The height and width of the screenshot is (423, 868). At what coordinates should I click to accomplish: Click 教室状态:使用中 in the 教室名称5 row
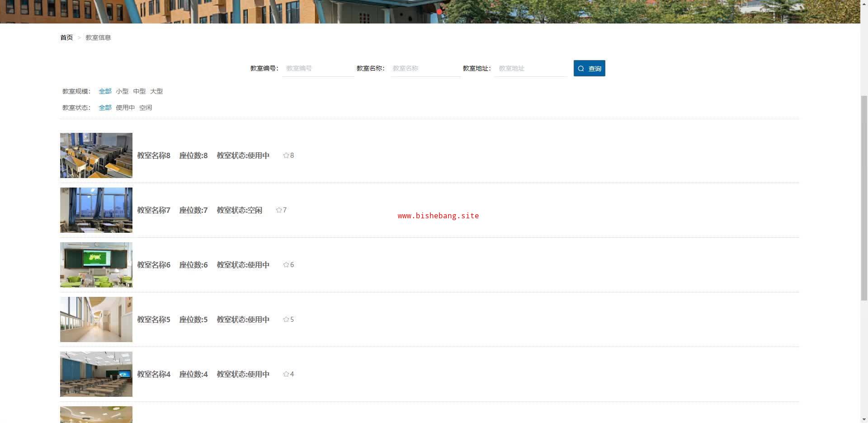point(243,320)
